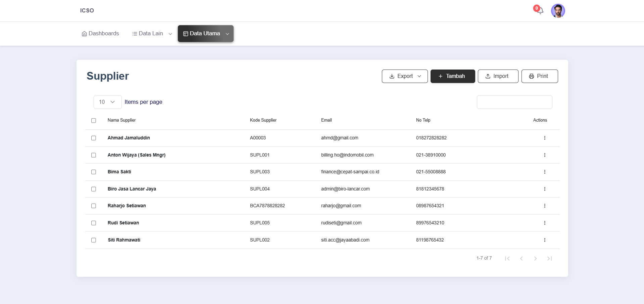Check the Raharjo Setiawan row checkbox

(x=94, y=206)
